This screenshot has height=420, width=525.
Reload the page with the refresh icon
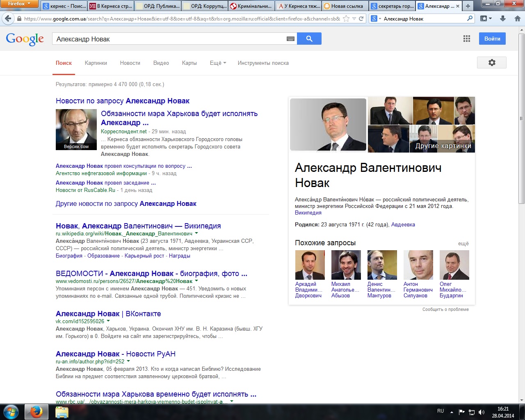tap(361, 18)
